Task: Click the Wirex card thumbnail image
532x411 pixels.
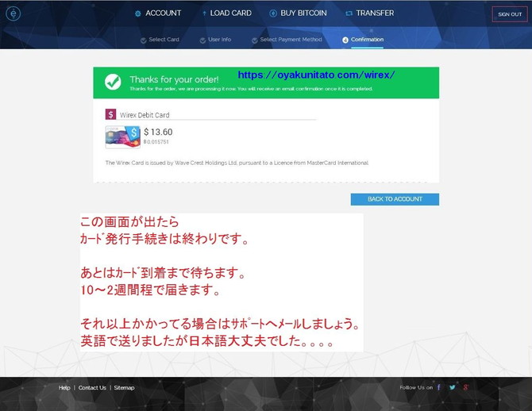Action: coord(123,137)
